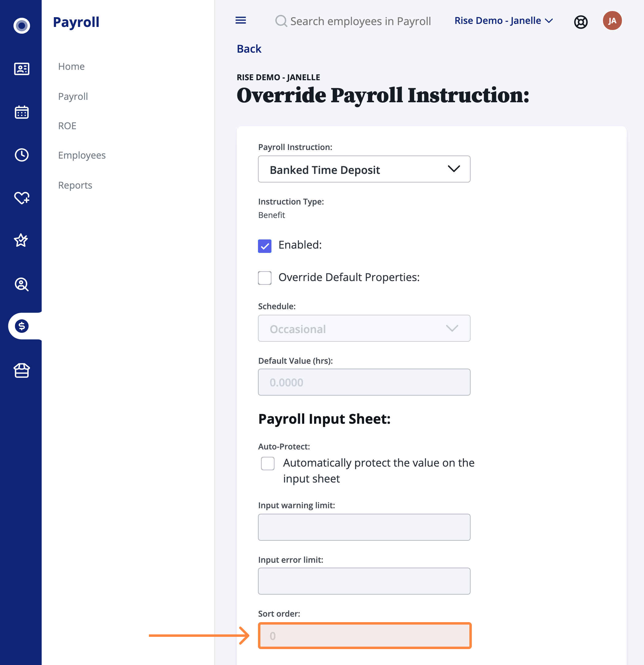Toggle the hamburger menu icon

coord(241,20)
